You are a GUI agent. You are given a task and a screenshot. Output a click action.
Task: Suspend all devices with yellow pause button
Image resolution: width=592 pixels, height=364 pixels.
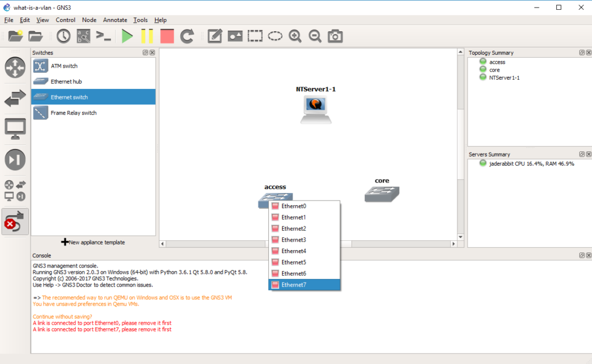(147, 36)
